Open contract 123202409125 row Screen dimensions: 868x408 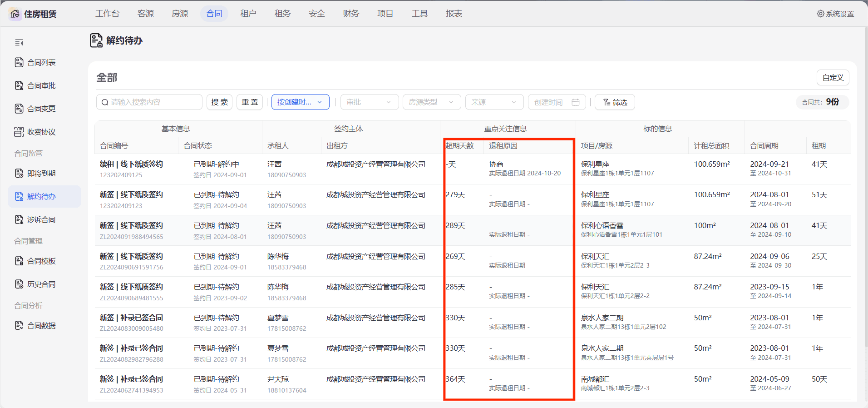472,169
